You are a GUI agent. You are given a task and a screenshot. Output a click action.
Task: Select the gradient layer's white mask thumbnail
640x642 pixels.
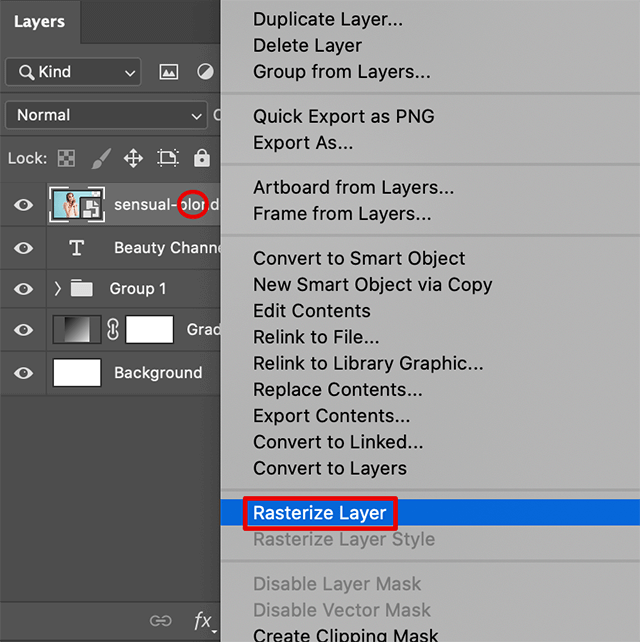click(x=149, y=330)
